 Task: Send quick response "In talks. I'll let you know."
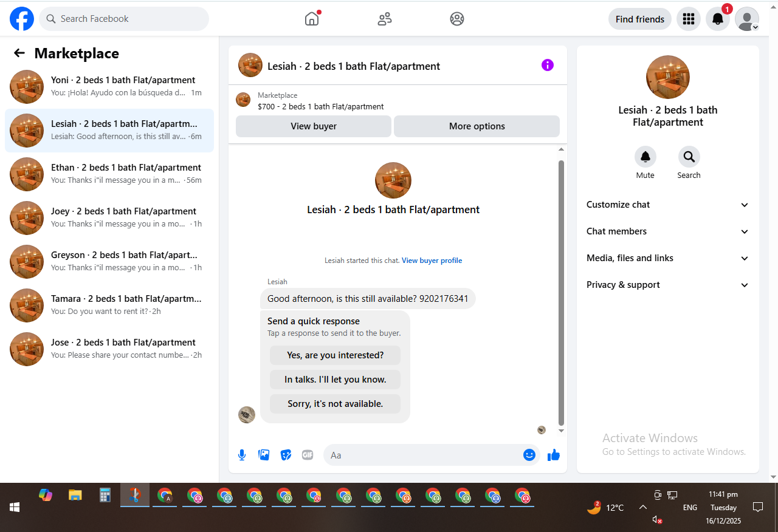click(336, 380)
